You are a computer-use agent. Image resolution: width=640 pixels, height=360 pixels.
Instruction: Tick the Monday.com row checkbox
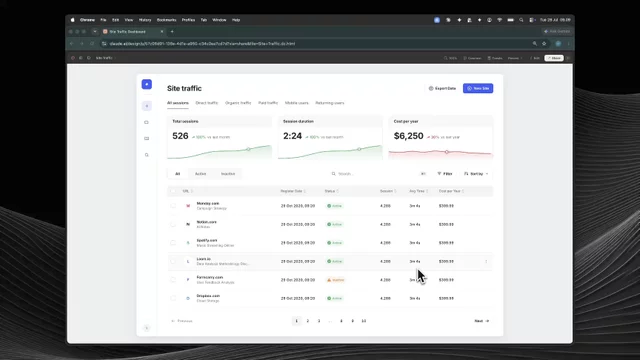[173, 206]
